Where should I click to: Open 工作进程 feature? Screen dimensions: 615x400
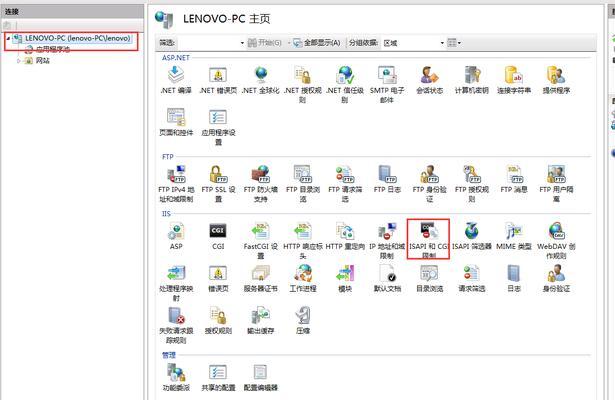303,278
